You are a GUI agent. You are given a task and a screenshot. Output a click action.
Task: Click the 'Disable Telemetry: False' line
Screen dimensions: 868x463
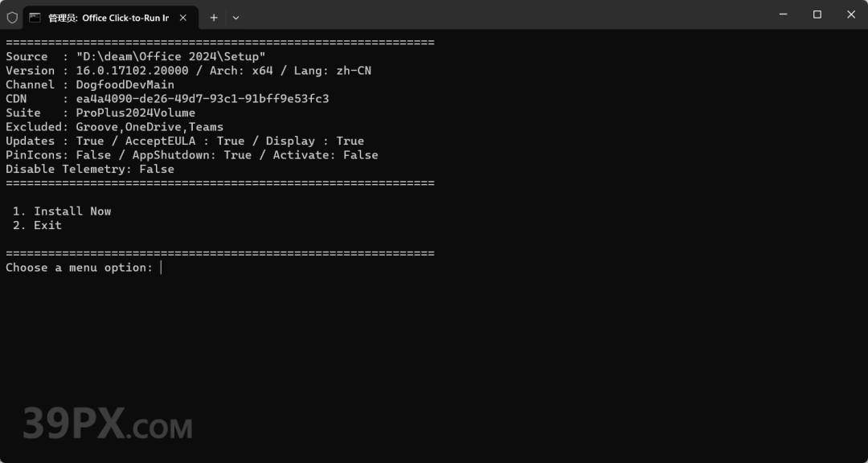(x=90, y=169)
